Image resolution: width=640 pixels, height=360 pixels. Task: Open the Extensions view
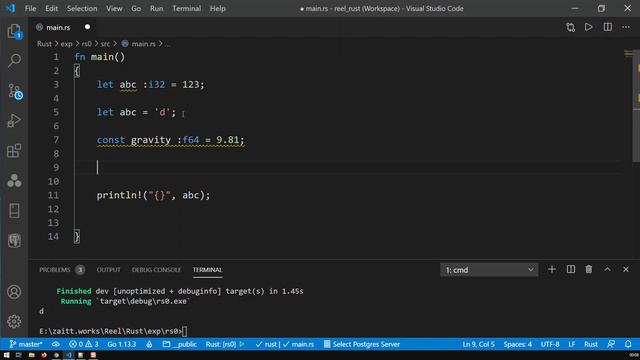click(14, 151)
